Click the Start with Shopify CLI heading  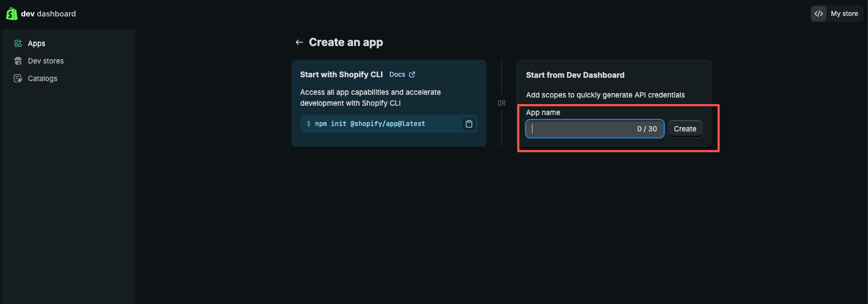[341, 74]
